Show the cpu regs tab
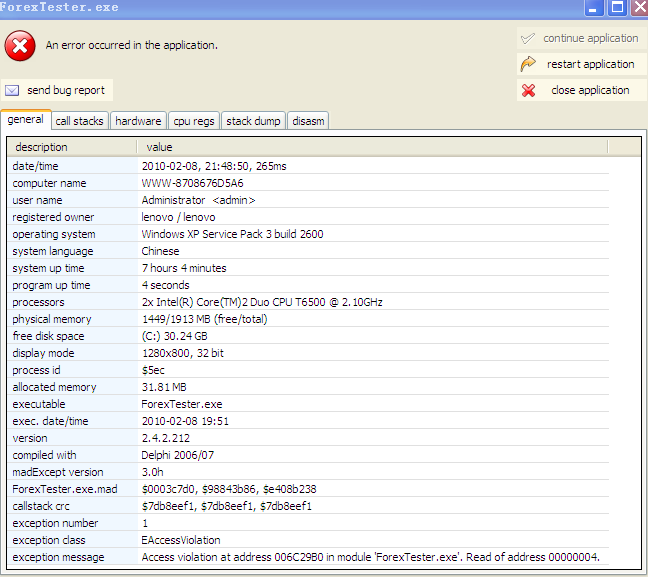Viewport: 648px width, 577px height. tap(194, 121)
